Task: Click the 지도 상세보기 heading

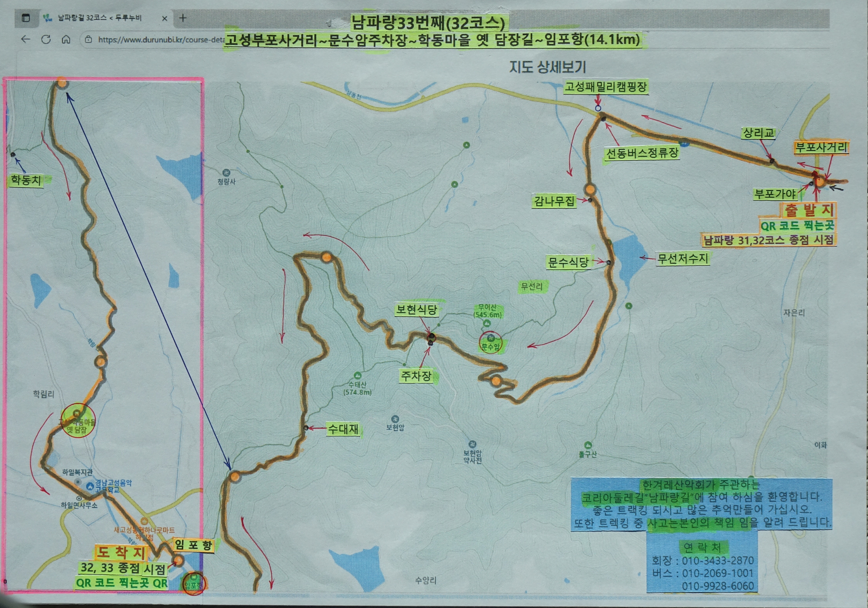Action: pyautogui.click(x=547, y=67)
